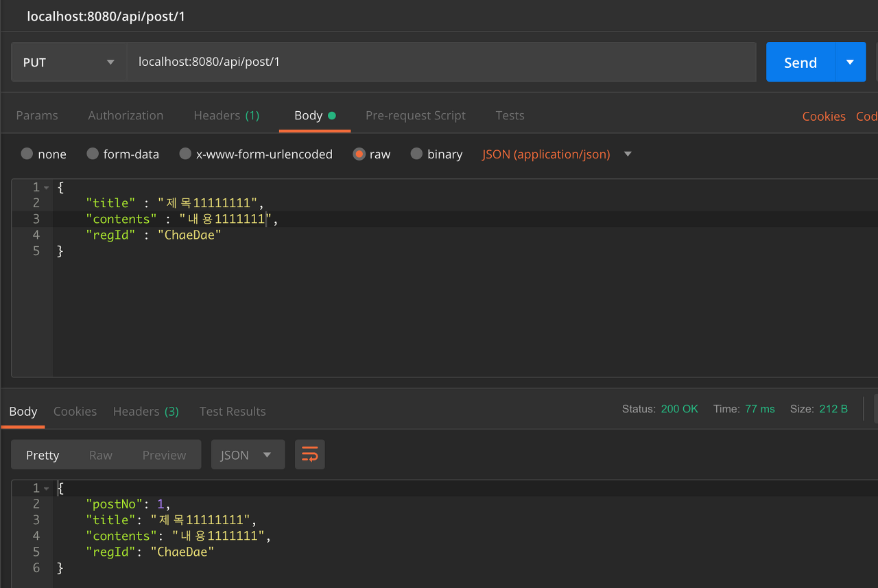Switch to the Headers (1) request tab
This screenshot has width=878, height=588.
226,115
